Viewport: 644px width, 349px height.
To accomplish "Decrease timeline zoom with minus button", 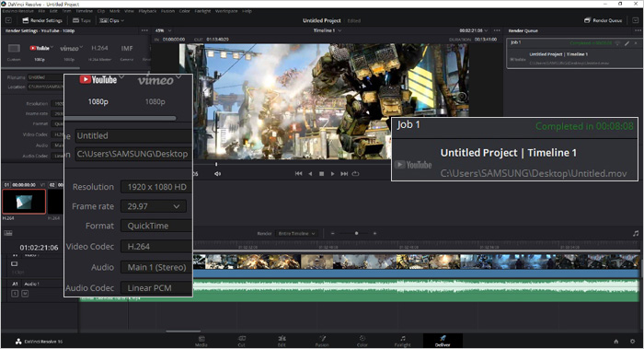I will tap(332, 234).
